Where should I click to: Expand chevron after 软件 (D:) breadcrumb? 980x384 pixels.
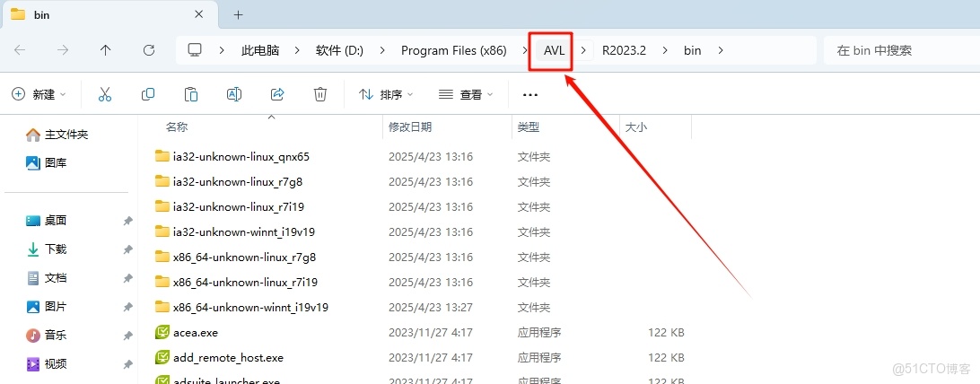pyautogui.click(x=381, y=50)
